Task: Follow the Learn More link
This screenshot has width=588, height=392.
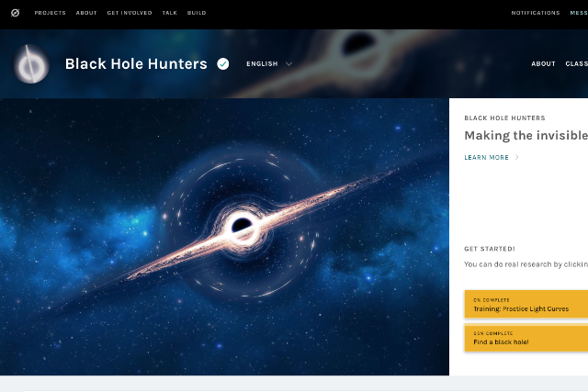Action: coord(486,158)
